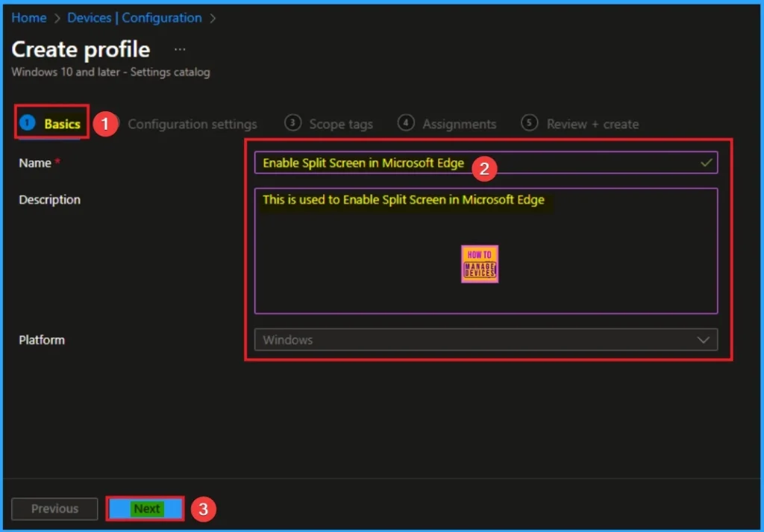Viewport: 764px width, 532px height.
Task: Open the Assignments step
Action: coord(447,124)
